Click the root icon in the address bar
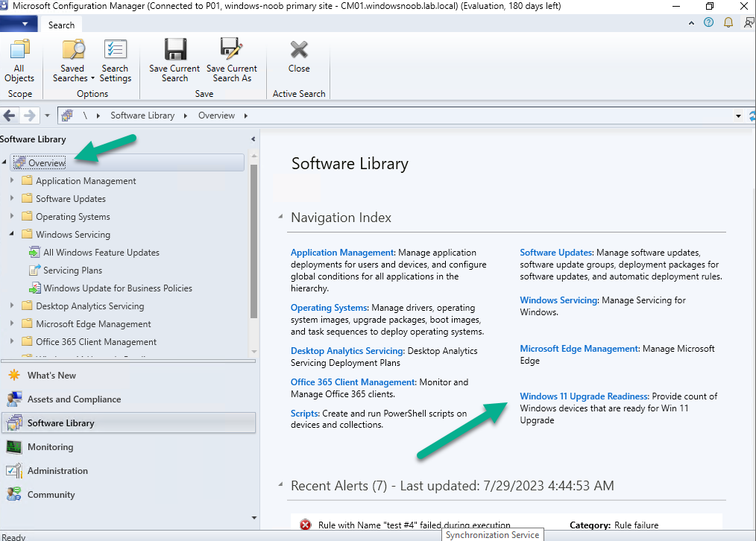This screenshot has height=541, width=756. [x=68, y=116]
